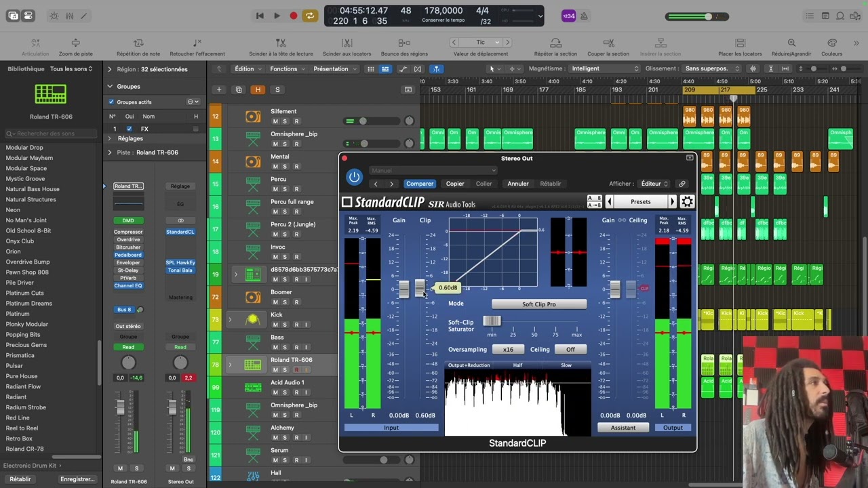This screenshot has height=488, width=868.
Task: Solo the Bass track
Action: click(x=285, y=347)
